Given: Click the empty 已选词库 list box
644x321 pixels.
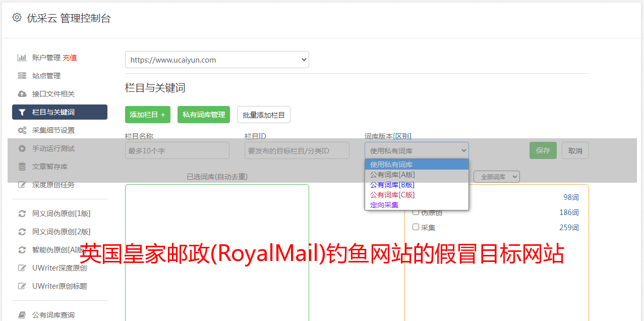Looking at the screenshot, I should coord(217,252).
